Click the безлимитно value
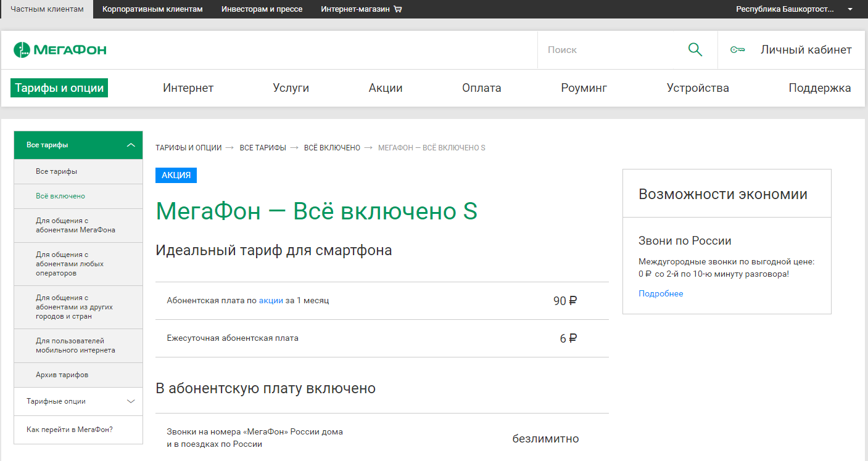This screenshot has height=461, width=868. pos(545,439)
